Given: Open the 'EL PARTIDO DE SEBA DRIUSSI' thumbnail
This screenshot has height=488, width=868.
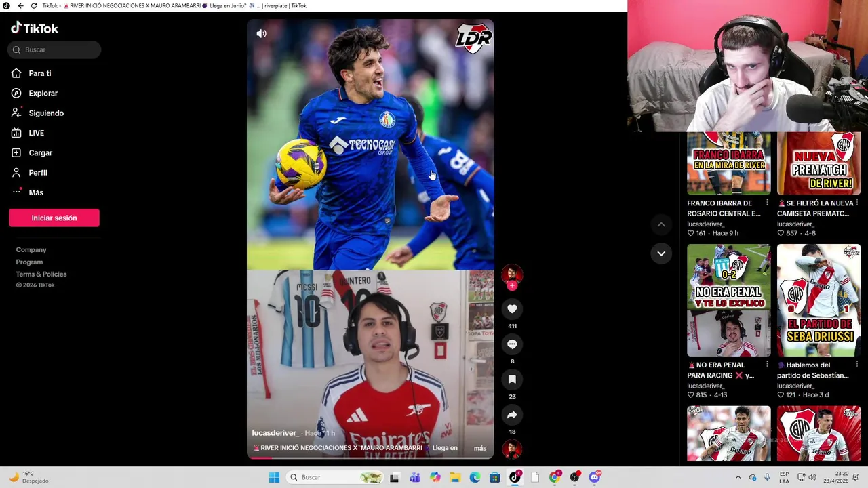Looking at the screenshot, I should click(x=818, y=300).
